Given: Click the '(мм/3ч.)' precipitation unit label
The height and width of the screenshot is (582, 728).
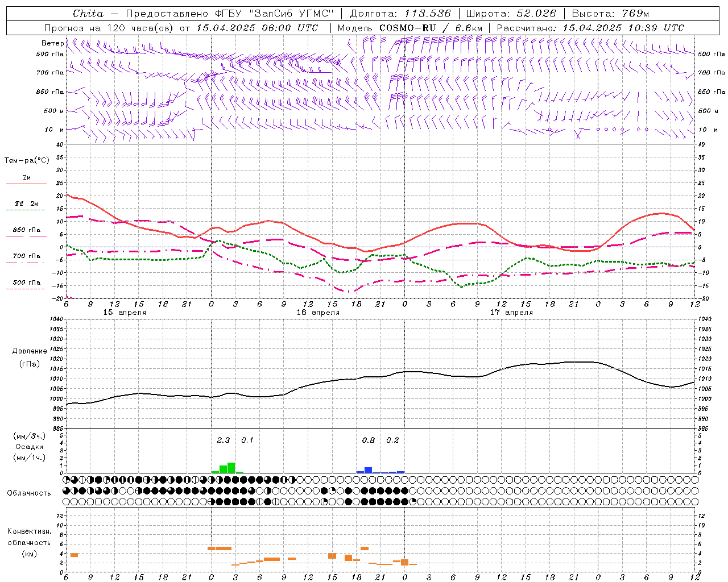Looking at the screenshot, I should [30, 436].
